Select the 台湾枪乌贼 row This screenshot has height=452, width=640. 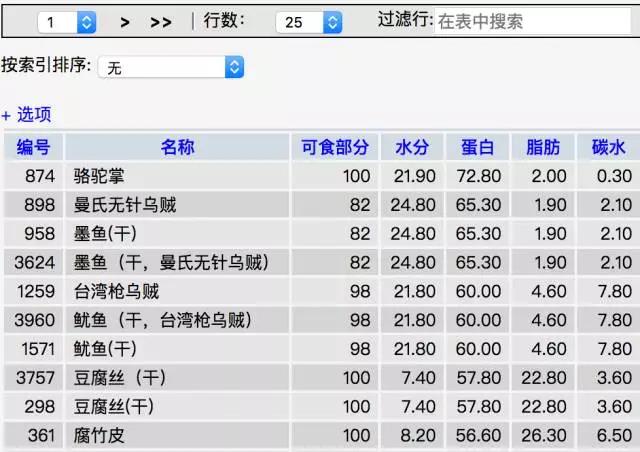(x=117, y=292)
